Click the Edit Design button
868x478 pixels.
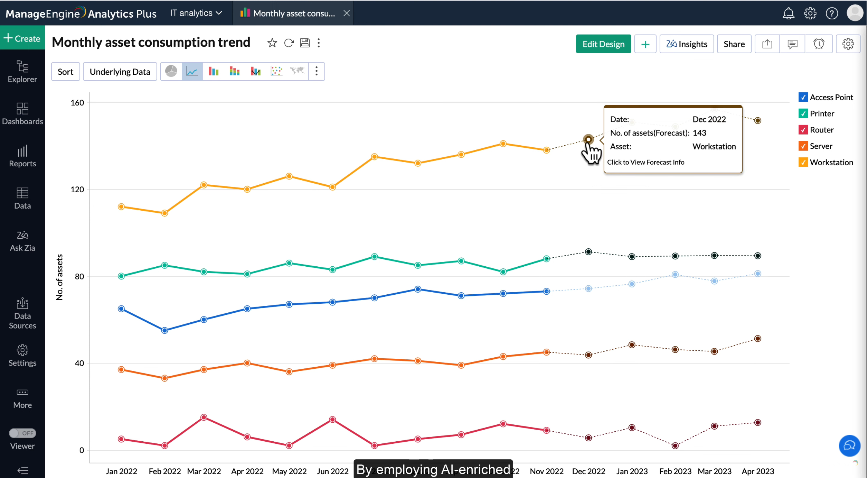[x=603, y=44]
